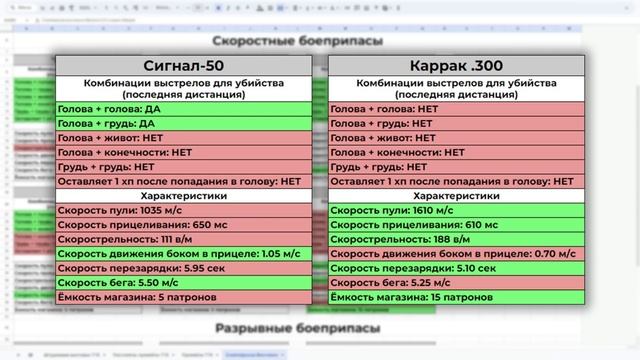This screenshot has width=640, height=360.
Task: Select 'Скорость прицеливания: 650 мс' cell
Action: click(184, 225)
